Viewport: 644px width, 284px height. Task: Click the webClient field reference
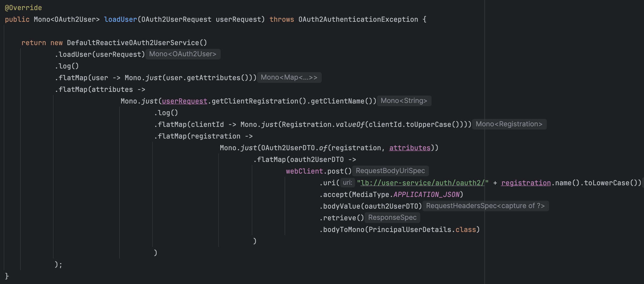click(x=305, y=171)
